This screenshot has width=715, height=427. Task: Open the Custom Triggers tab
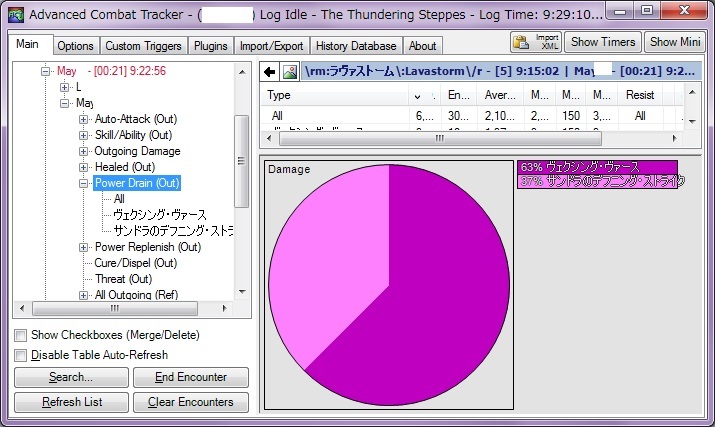tap(143, 46)
